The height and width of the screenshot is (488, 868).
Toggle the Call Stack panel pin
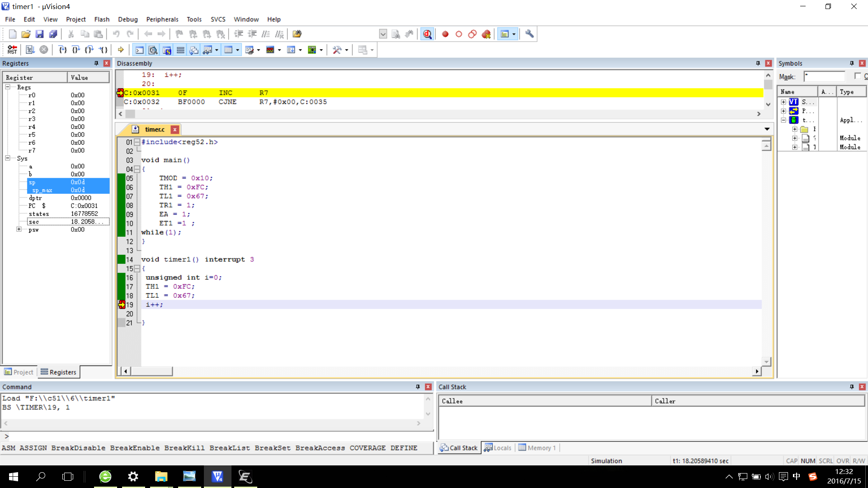(852, 387)
